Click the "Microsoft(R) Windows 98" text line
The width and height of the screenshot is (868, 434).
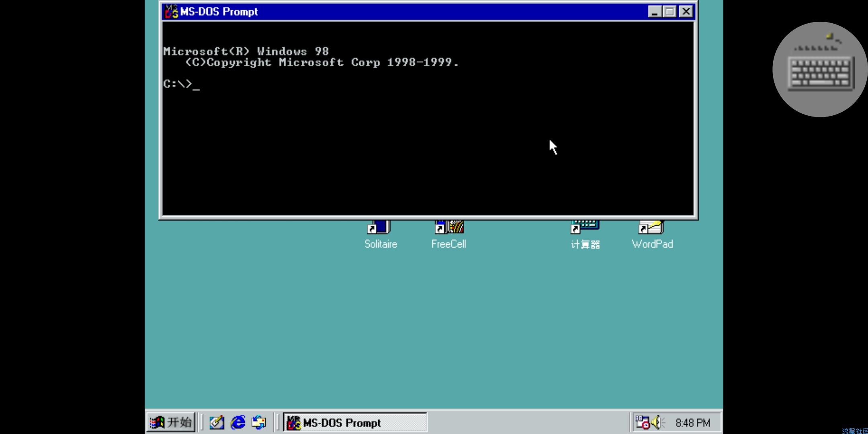point(246,51)
